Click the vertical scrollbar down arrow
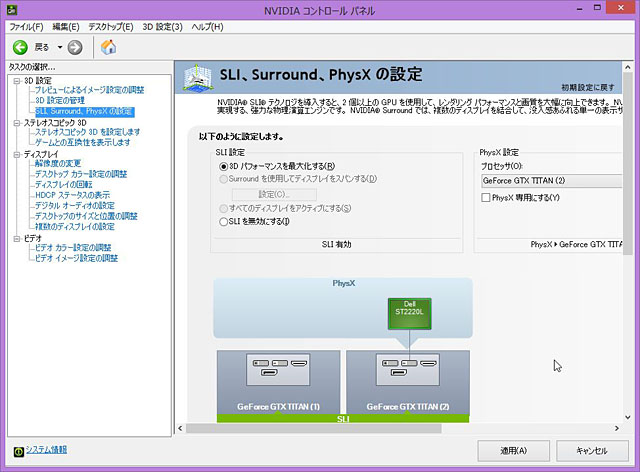This screenshot has height=472, width=640. coord(628,417)
